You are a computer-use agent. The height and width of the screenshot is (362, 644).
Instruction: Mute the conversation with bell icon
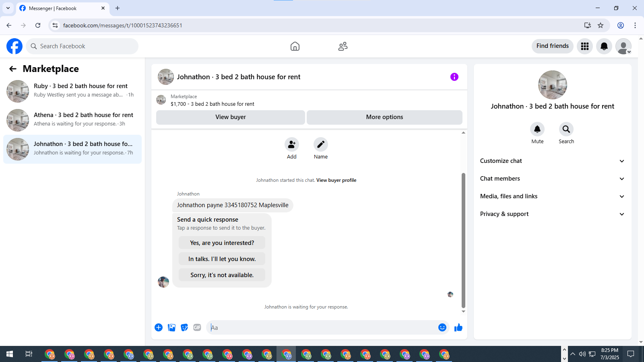point(537,129)
